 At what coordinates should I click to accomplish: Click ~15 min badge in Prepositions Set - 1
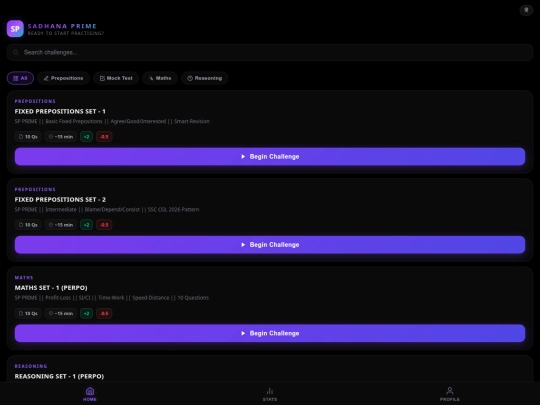coord(61,137)
